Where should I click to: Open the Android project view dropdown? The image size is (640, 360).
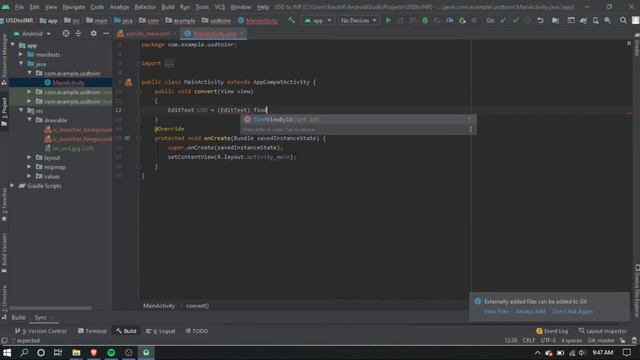(32, 33)
